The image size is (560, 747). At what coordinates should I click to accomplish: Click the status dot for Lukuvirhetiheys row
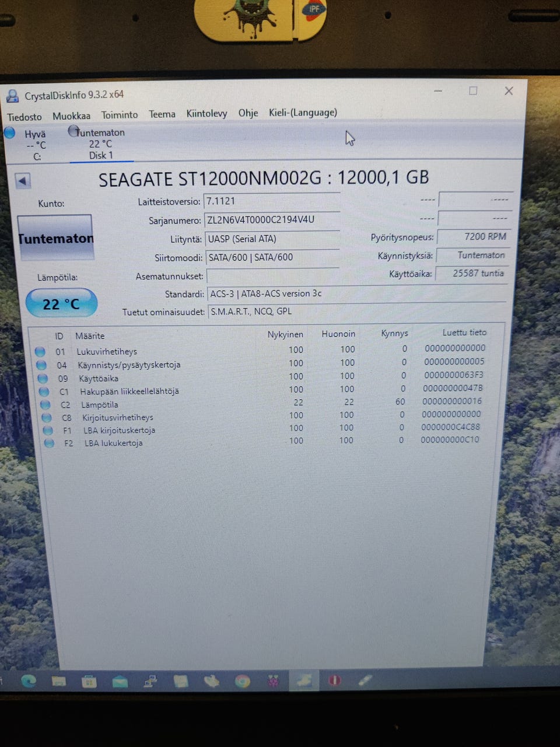pos(40,351)
